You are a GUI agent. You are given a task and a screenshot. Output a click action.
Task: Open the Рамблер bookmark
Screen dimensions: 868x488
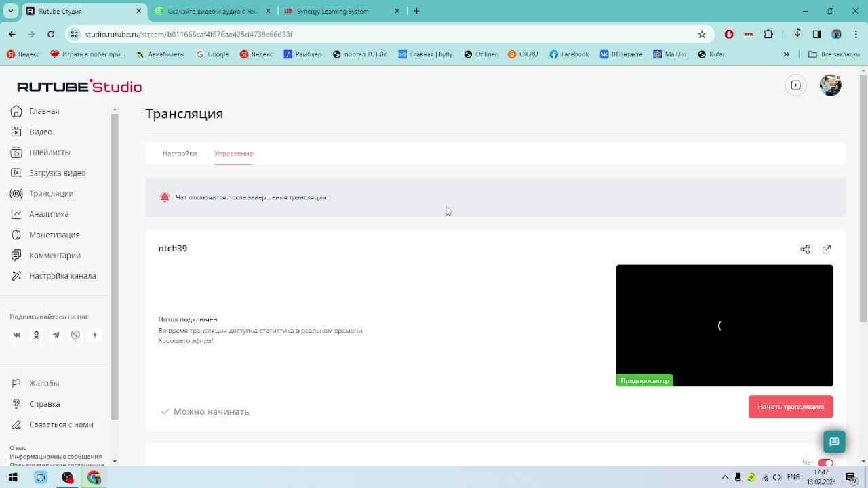tap(302, 54)
